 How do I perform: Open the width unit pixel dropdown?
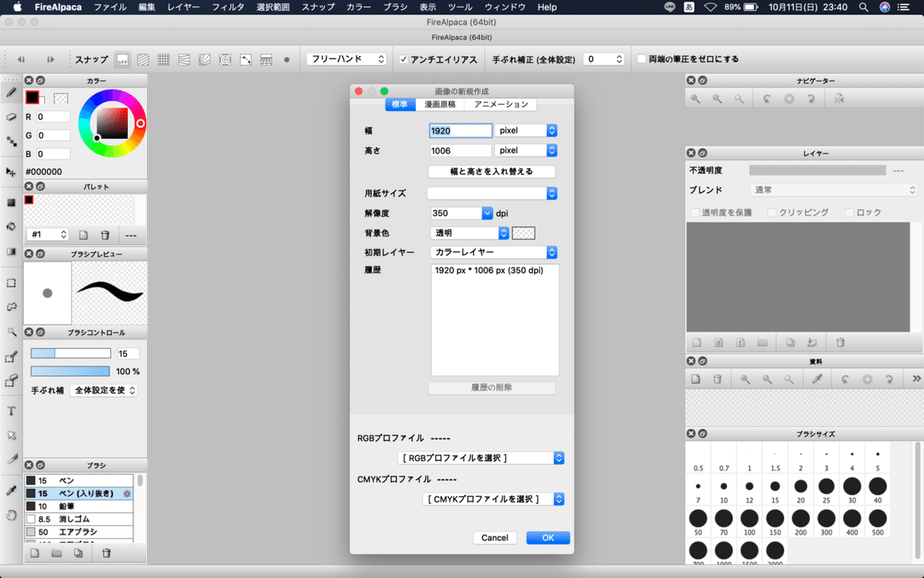click(x=526, y=131)
